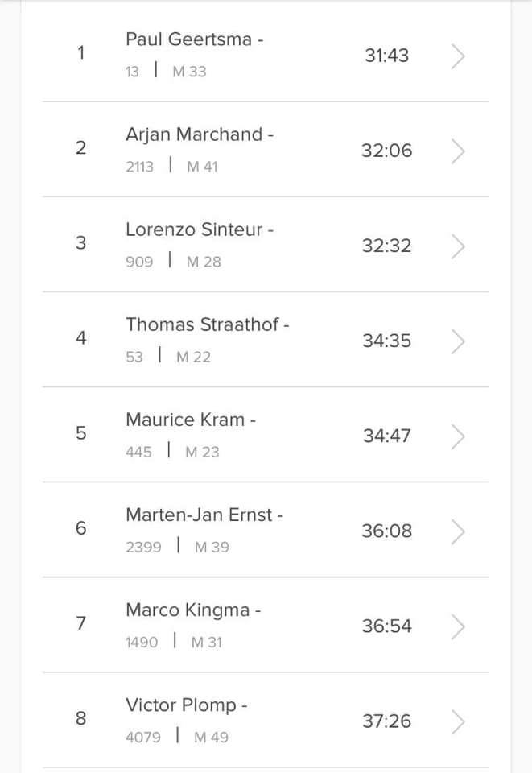Open details chevron for Paul Geertsma
Image resolution: width=532 pixels, height=773 pixels.
(458, 56)
